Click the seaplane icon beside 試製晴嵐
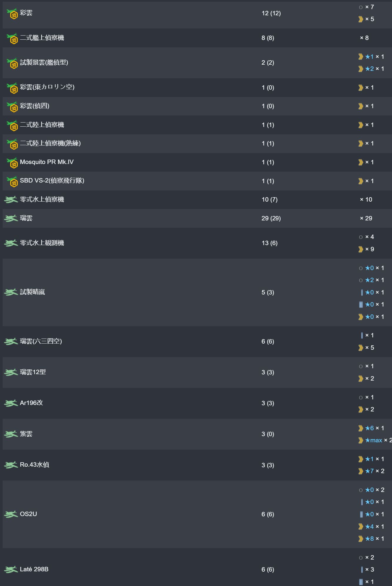This screenshot has width=392, height=586. pyautogui.click(x=11, y=292)
